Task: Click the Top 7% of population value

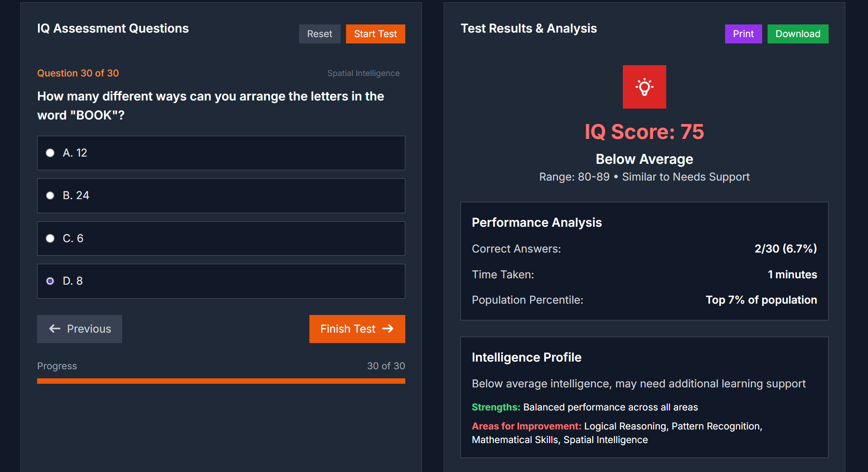Action: point(761,300)
